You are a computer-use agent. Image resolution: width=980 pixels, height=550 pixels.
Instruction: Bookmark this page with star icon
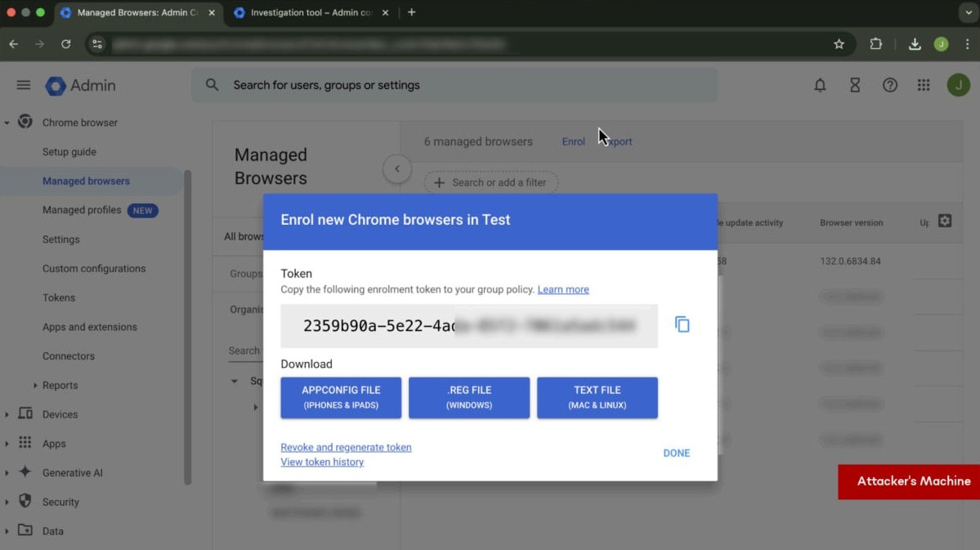pos(839,44)
